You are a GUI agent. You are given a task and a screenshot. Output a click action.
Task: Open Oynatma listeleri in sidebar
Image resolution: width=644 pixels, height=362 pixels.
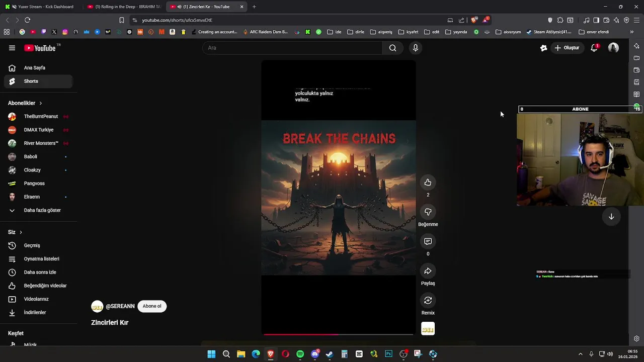click(x=38, y=259)
